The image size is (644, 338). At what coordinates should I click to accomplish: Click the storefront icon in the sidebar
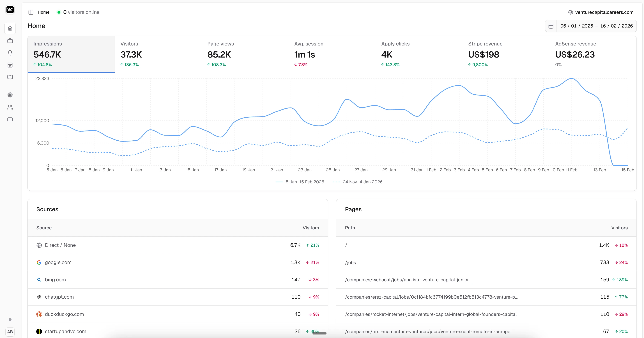click(x=10, y=65)
